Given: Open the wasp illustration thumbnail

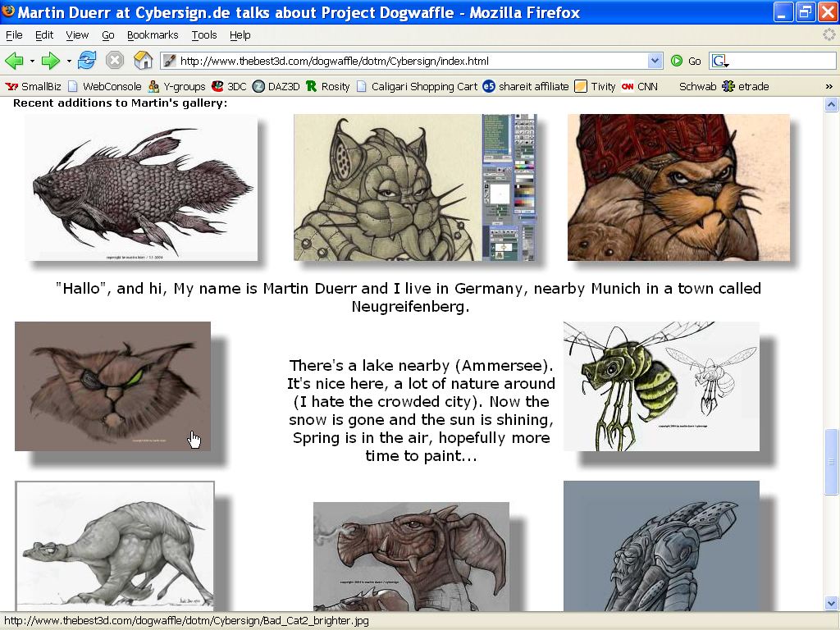Looking at the screenshot, I should pos(661,386).
